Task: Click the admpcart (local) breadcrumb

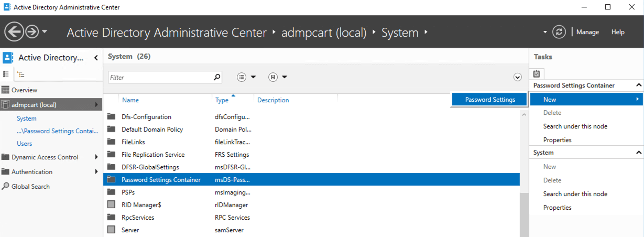Action: [324, 33]
